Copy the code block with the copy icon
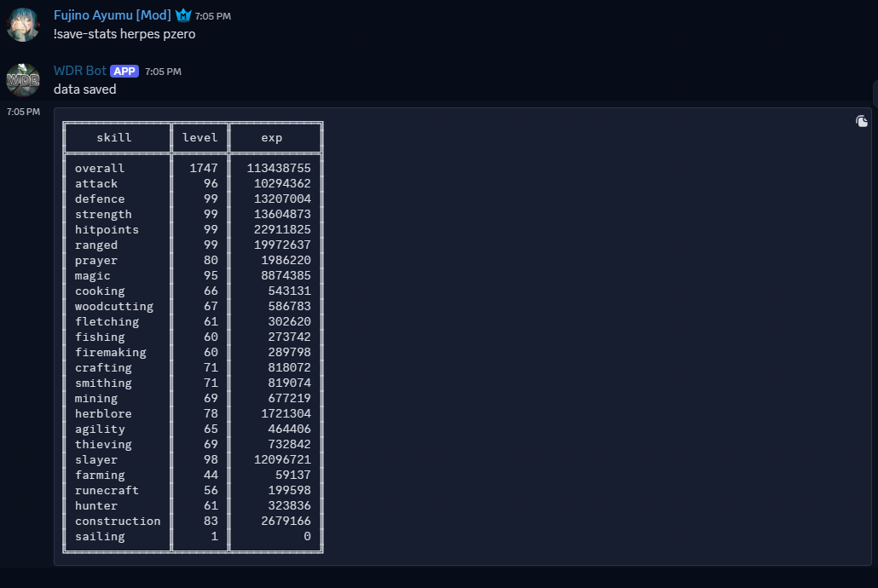The width and height of the screenshot is (878, 588). pyautogui.click(x=862, y=121)
